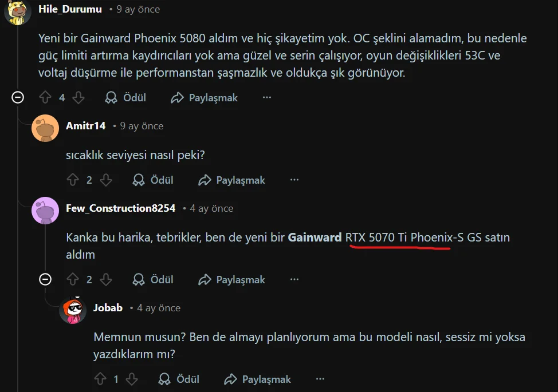Click the Paylaşmak button on the top comment
Image resolution: width=558 pixels, height=392 pixels.
[203, 97]
